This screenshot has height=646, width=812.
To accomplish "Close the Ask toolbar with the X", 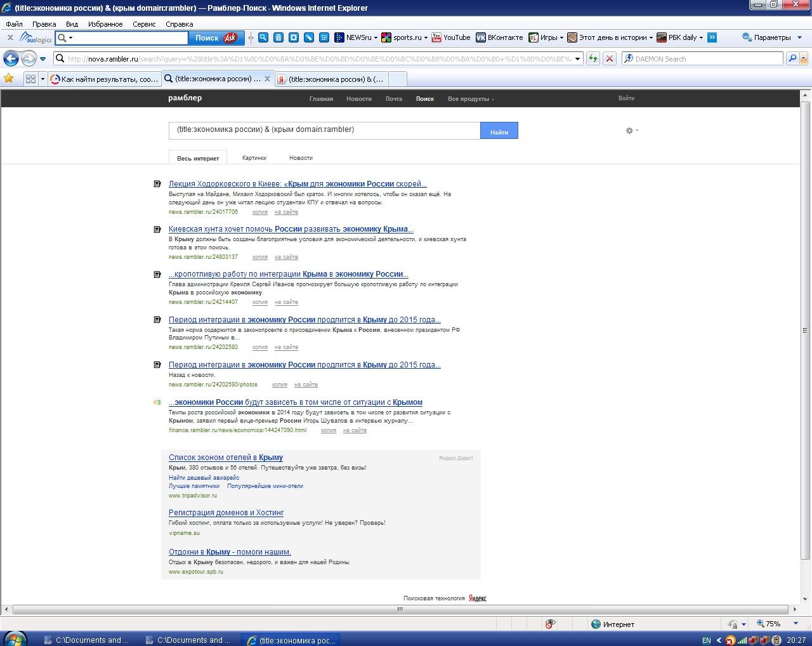I will coord(10,37).
